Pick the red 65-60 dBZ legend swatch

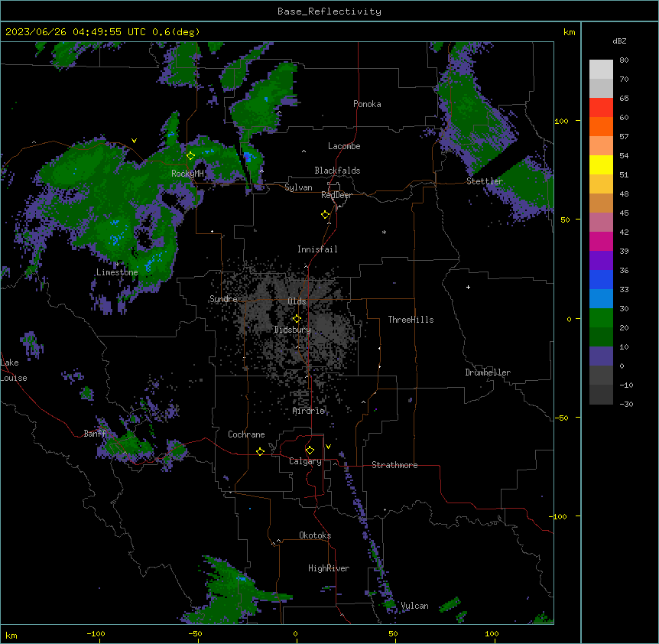pyautogui.click(x=601, y=108)
